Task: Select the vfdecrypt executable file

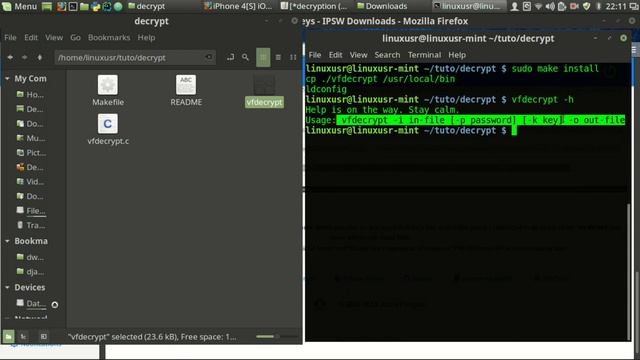Action: tap(264, 91)
